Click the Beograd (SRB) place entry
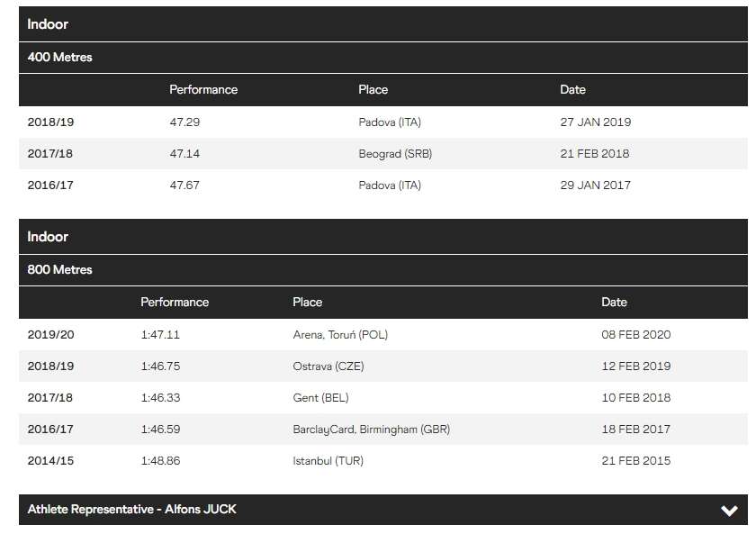The height and width of the screenshot is (534, 756). click(394, 154)
